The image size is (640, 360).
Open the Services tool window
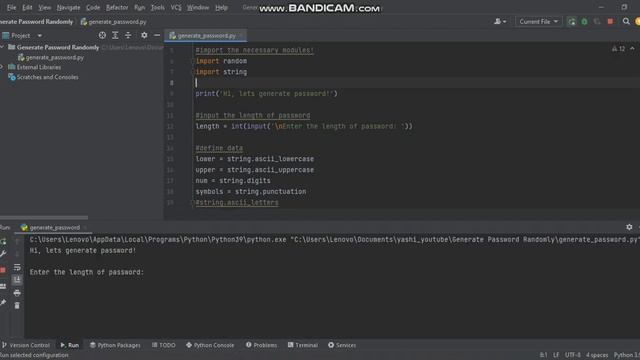(x=342, y=345)
